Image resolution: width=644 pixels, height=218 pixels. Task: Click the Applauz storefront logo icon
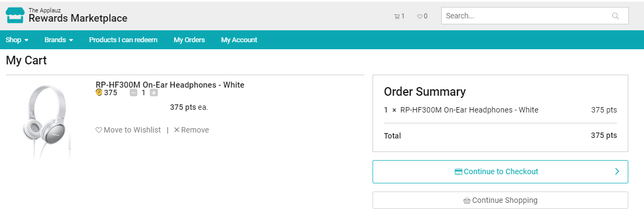tap(15, 15)
